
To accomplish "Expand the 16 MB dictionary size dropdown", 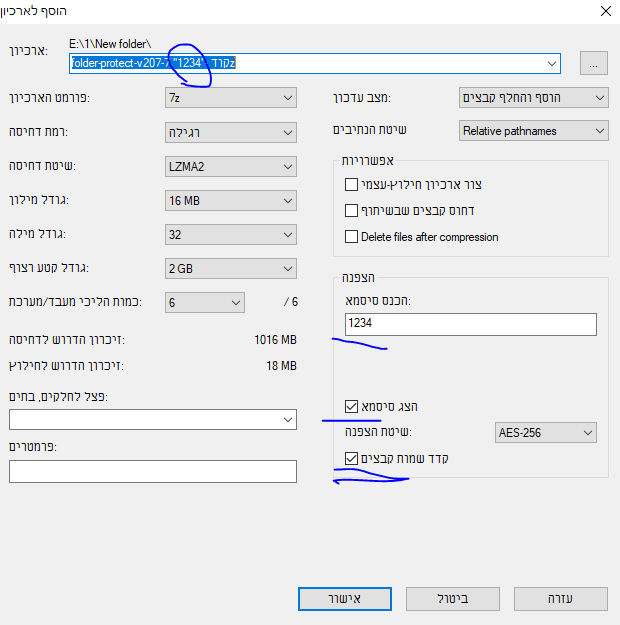I will coord(231,201).
